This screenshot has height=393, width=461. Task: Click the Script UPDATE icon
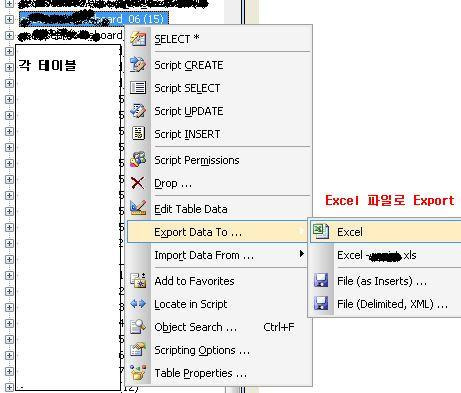click(x=138, y=111)
